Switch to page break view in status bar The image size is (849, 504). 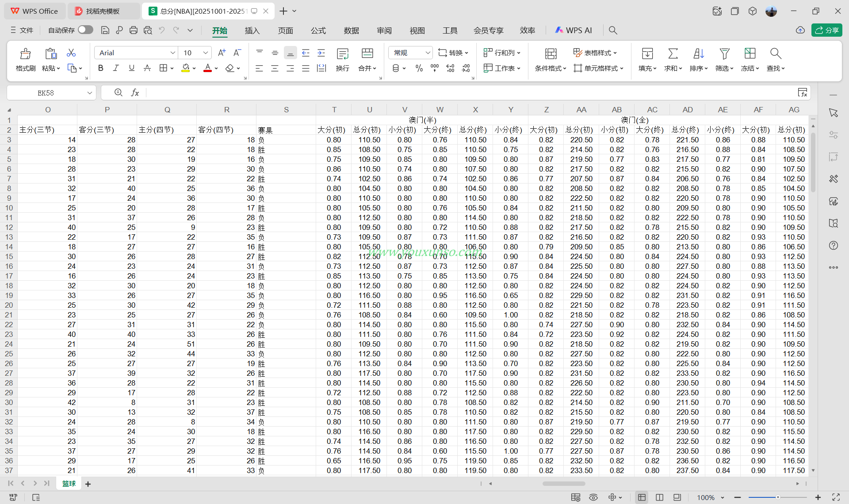(659, 497)
